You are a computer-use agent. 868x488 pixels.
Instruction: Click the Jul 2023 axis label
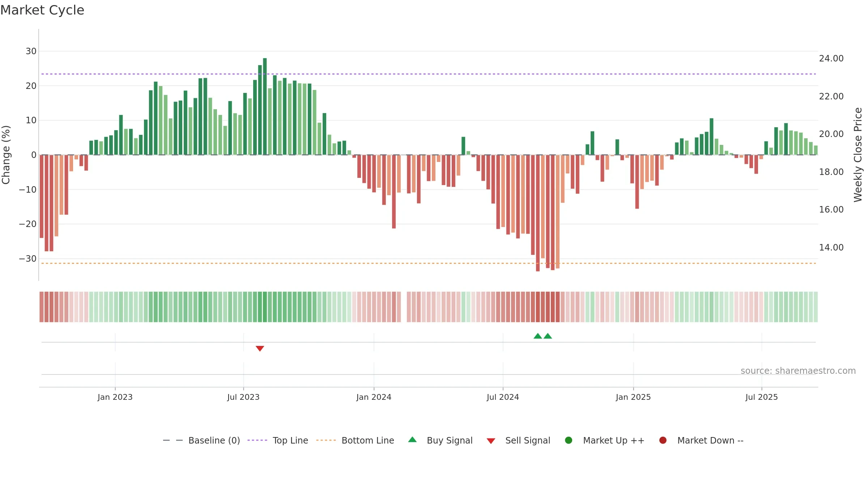243,397
